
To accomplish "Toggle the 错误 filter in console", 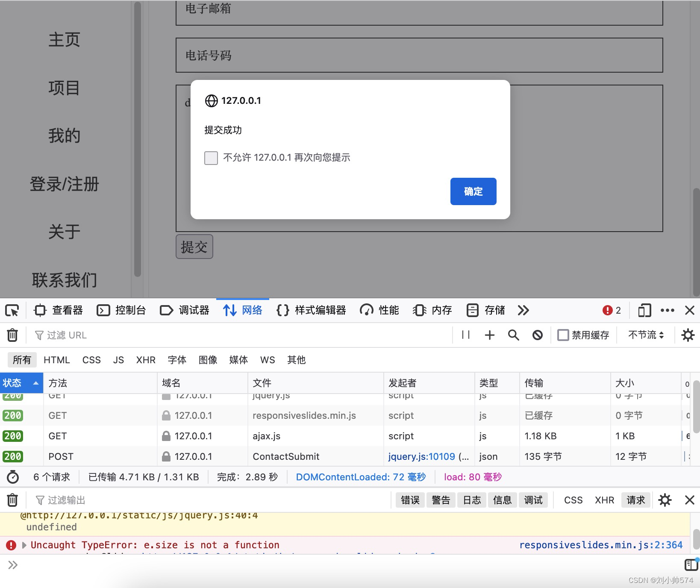I will pyautogui.click(x=410, y=500).
